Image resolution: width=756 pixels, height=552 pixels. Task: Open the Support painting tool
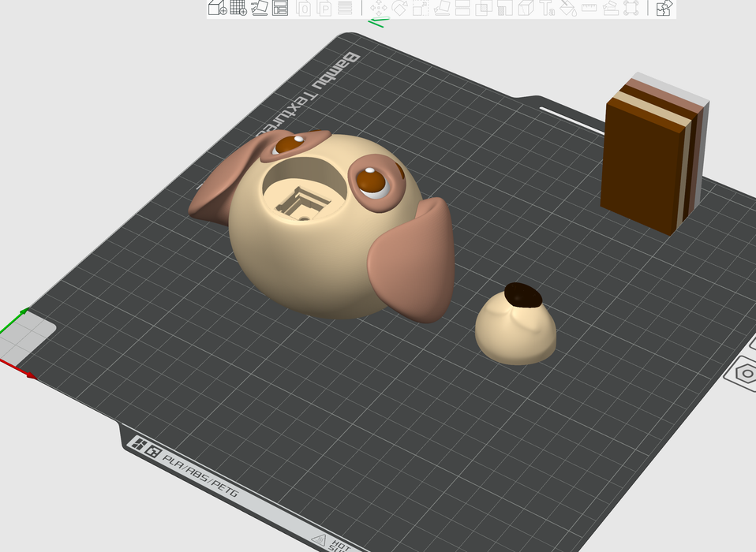coord(505,9)
